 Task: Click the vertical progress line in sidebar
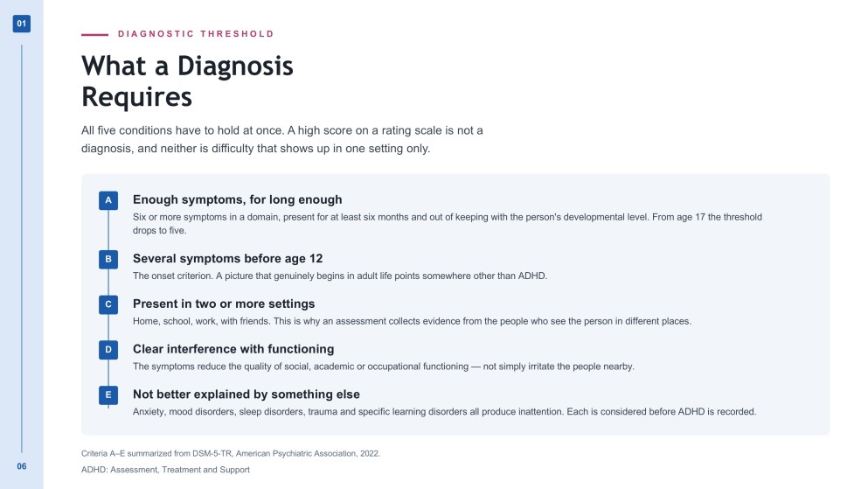[x=22, y=248]
